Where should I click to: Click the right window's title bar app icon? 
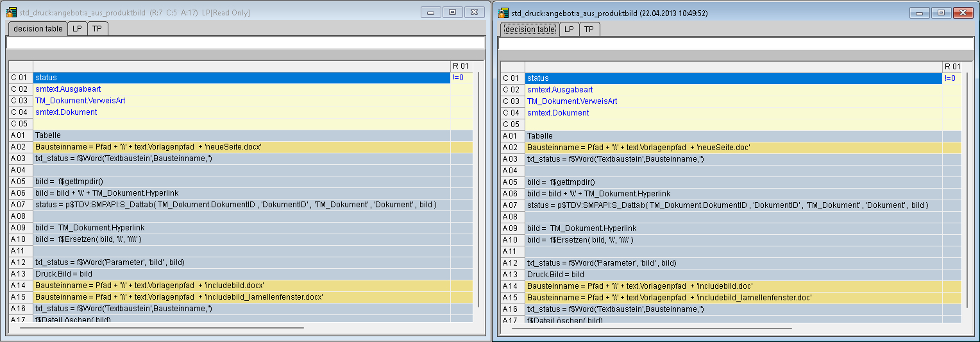pos(503,12)
